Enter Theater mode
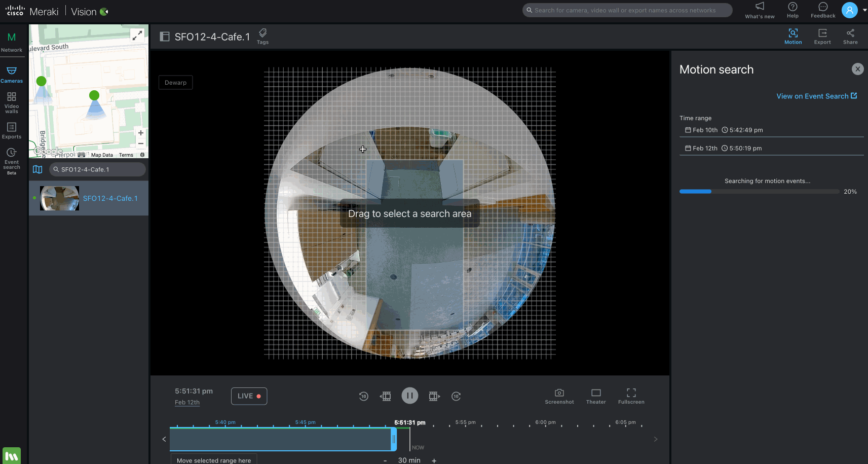Image resolution: width=868 pixels, height=464 pixels. 595,396
